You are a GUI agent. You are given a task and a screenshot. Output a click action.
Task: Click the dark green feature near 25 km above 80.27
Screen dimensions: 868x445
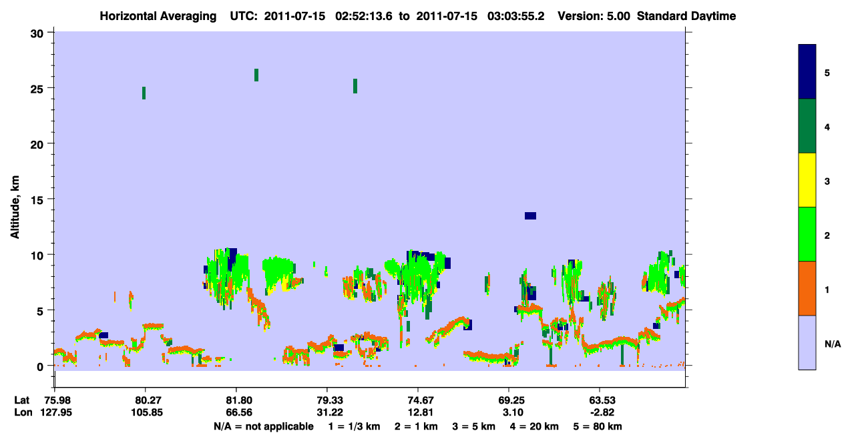point(144,93)
